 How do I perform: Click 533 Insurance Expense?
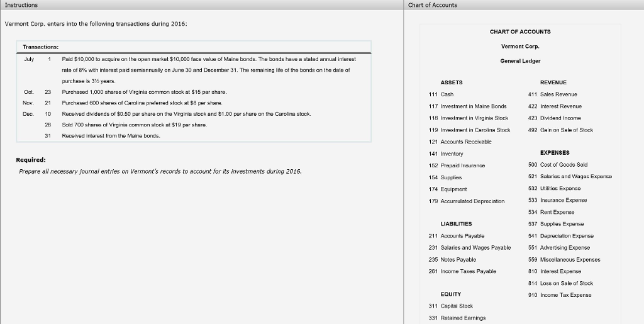pyautogui.click(x=558, y=201)
